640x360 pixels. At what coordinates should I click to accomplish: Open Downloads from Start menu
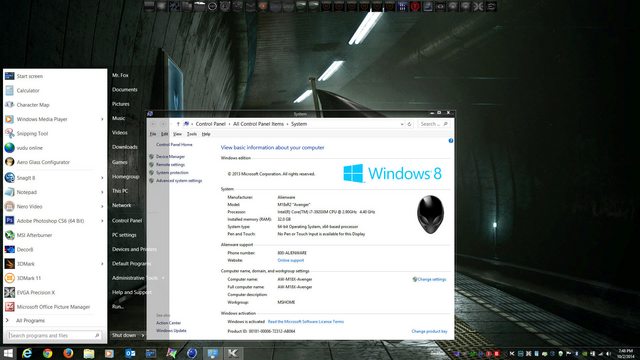pyautogui.click(x=125, y=147)
